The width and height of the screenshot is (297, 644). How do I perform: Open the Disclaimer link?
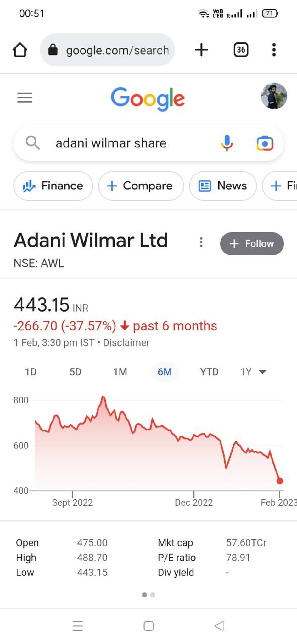pos(126,343)
